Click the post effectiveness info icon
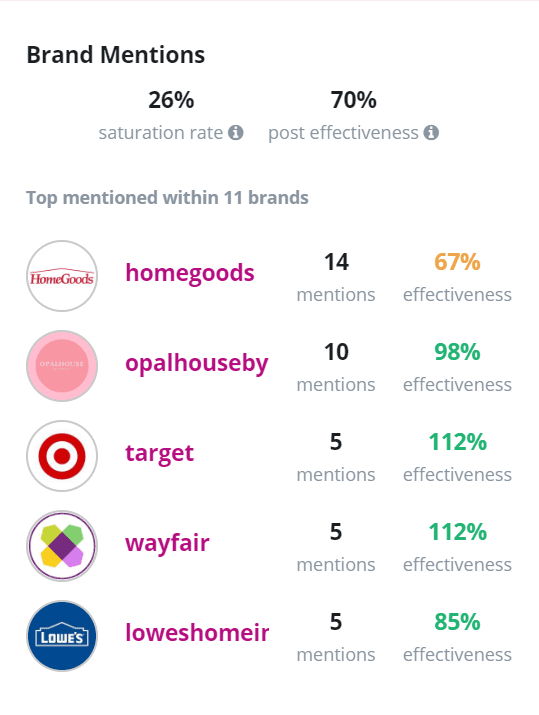 coord(431,133)
